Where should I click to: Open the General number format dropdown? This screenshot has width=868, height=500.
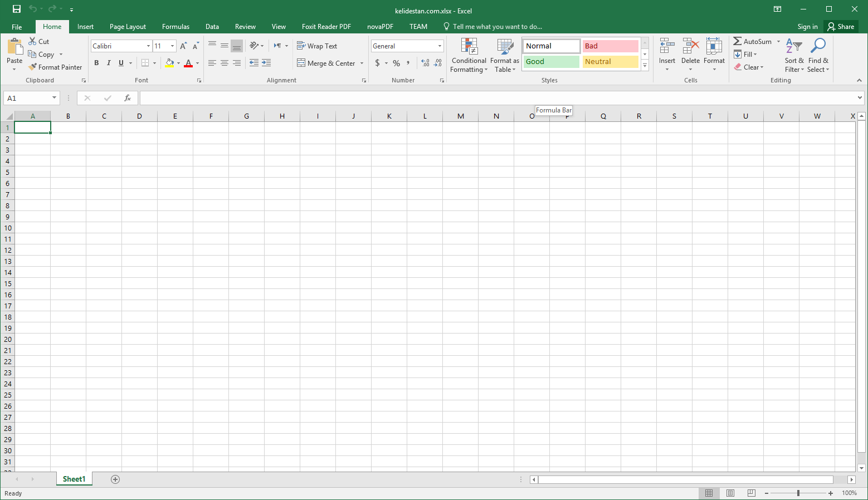click(x=440, y=46)
